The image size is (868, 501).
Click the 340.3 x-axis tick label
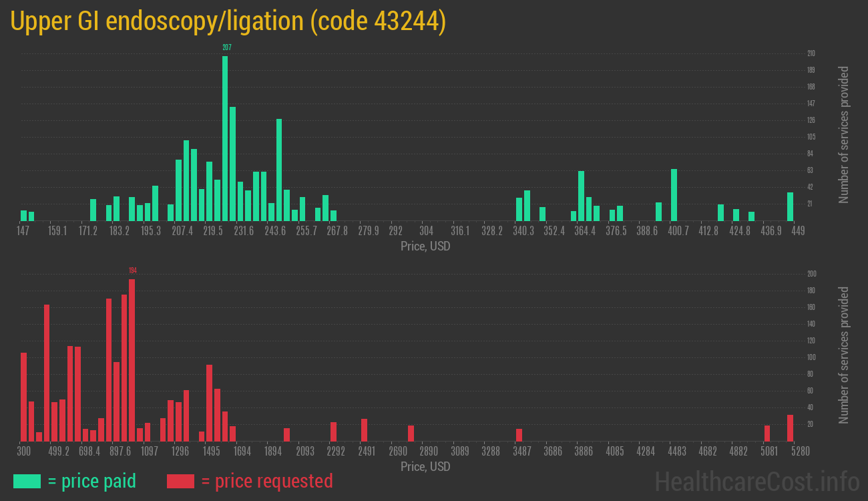pyautogui.click(x=523, y=231)
